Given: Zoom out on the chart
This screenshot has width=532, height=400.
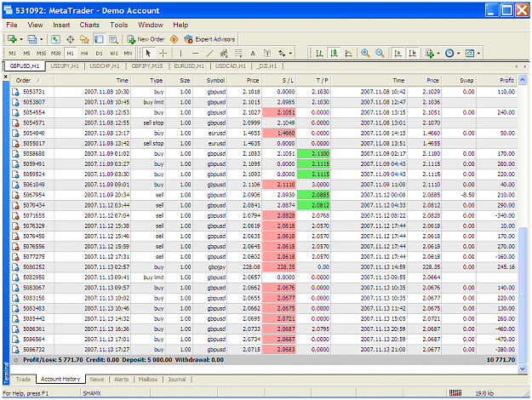Looking at the screenshot, I should pyautogui.click(x=380, y=54).
